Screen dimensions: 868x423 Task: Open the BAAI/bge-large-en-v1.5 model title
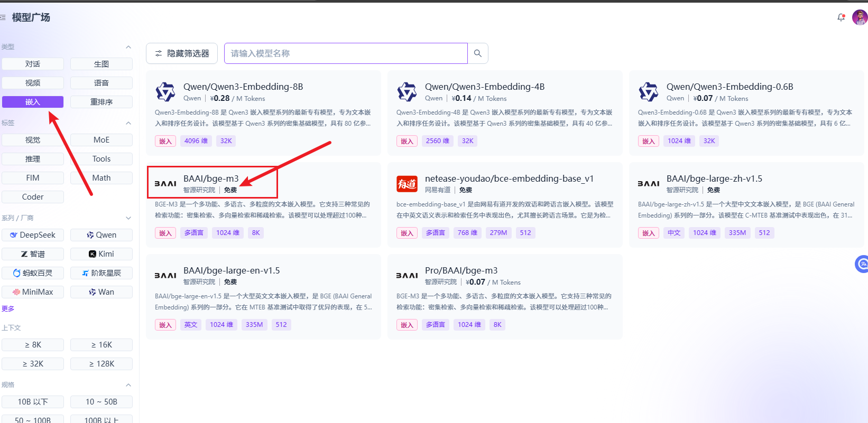232,270
